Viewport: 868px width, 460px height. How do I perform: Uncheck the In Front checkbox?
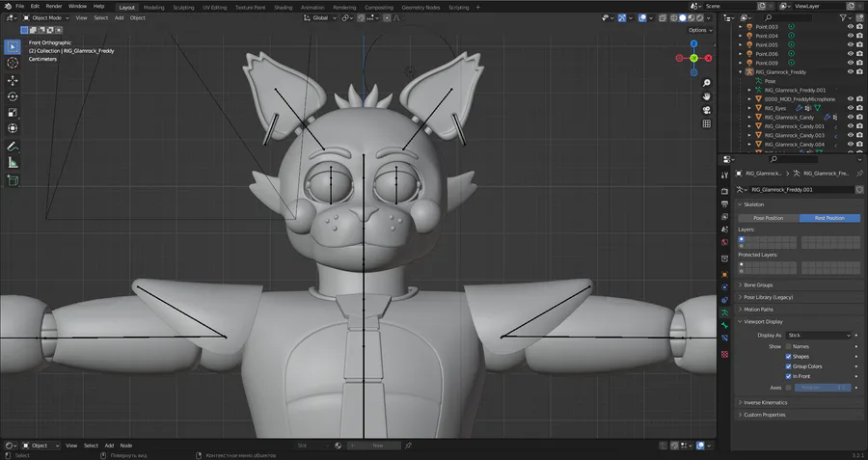(788, 376)
